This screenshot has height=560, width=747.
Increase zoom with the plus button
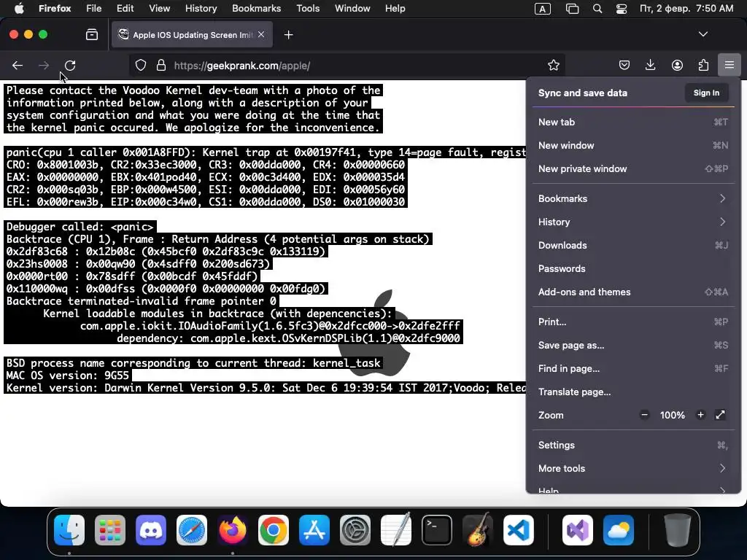click(700, 415)
